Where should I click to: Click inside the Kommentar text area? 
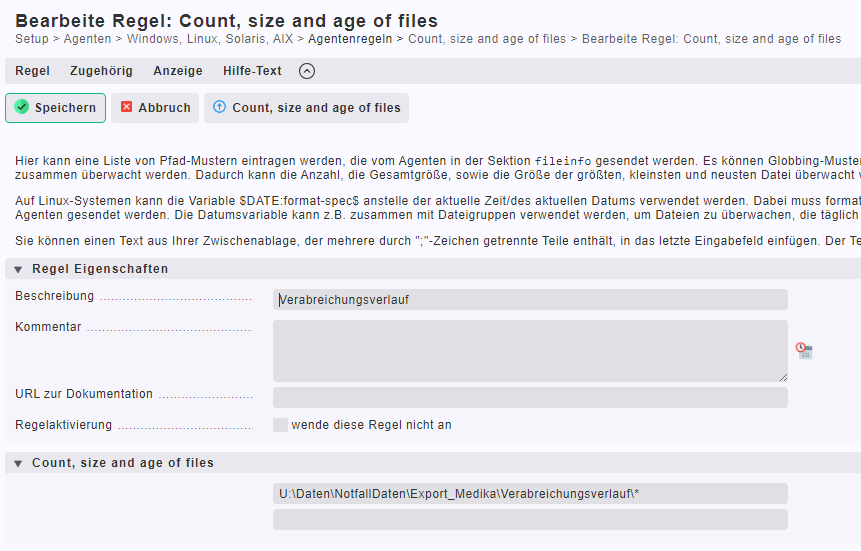click(x=530, y=351)
